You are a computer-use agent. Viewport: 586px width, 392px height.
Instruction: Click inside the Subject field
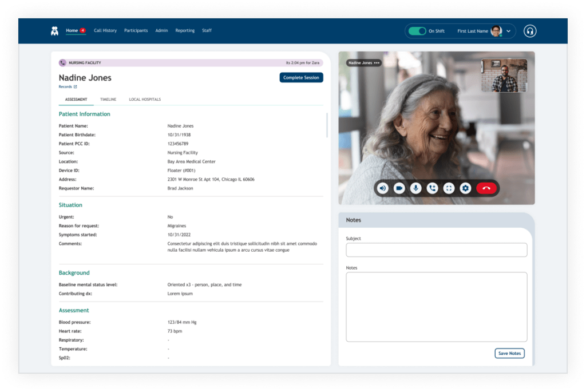tap(436, 250)
